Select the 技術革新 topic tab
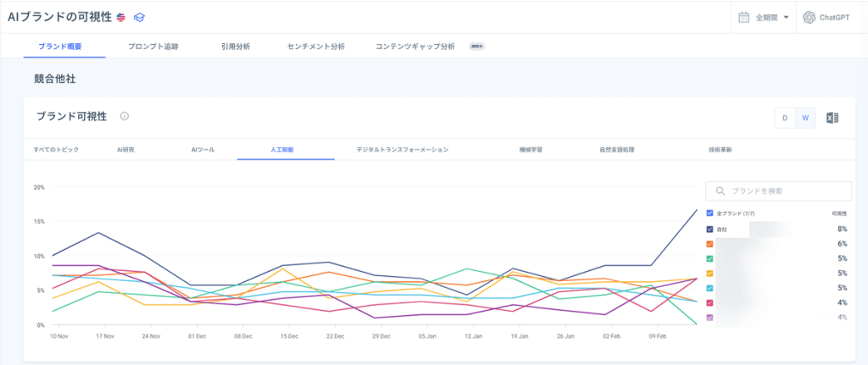 coord(721,150)
